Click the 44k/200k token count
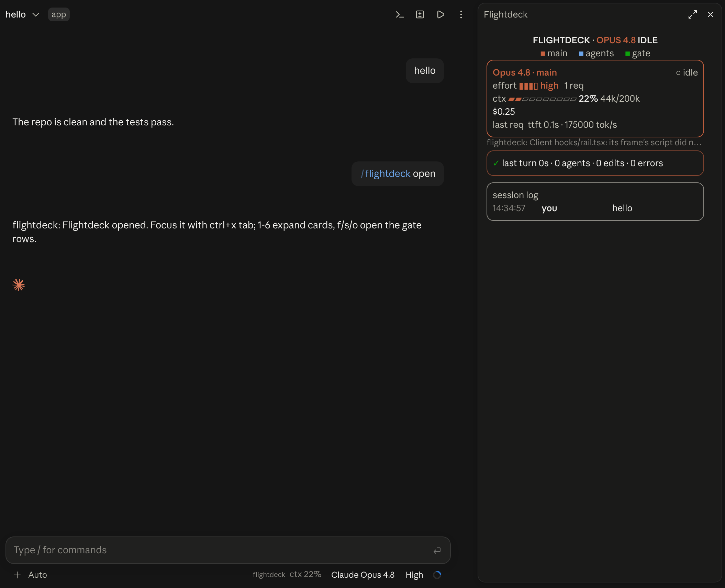 (620, 99)
